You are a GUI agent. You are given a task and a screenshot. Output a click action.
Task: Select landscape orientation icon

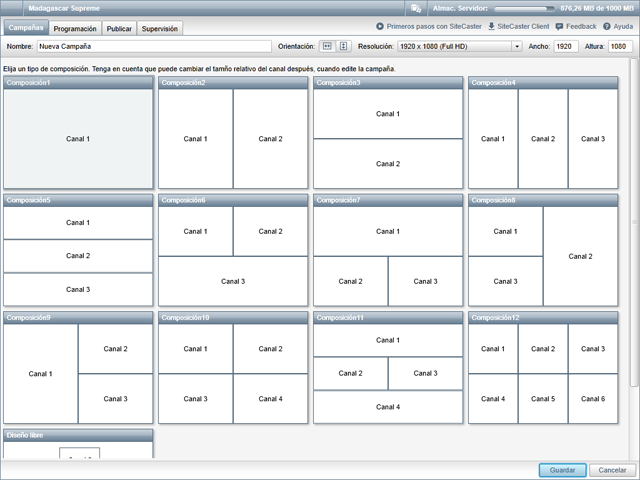(327, 46)
